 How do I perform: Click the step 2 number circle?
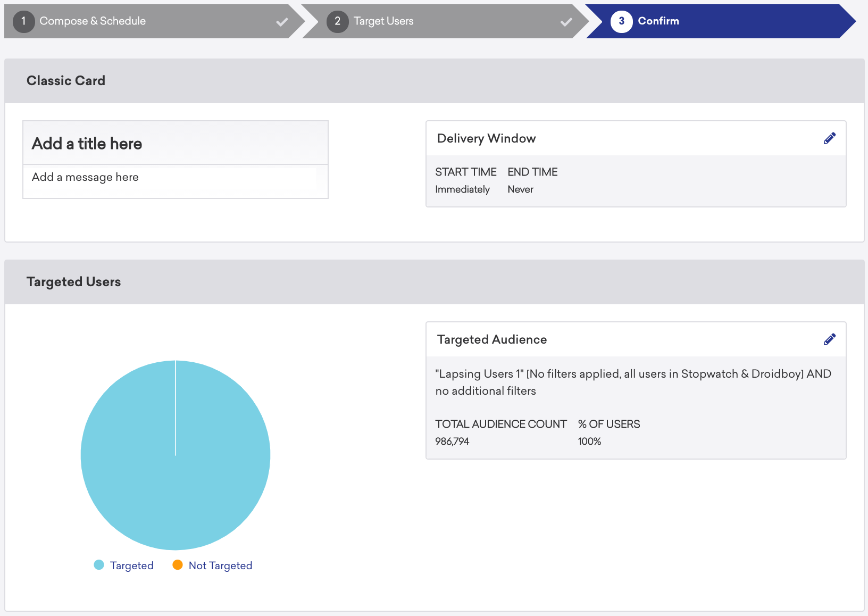pyautogui.click(x=337, y=21)
